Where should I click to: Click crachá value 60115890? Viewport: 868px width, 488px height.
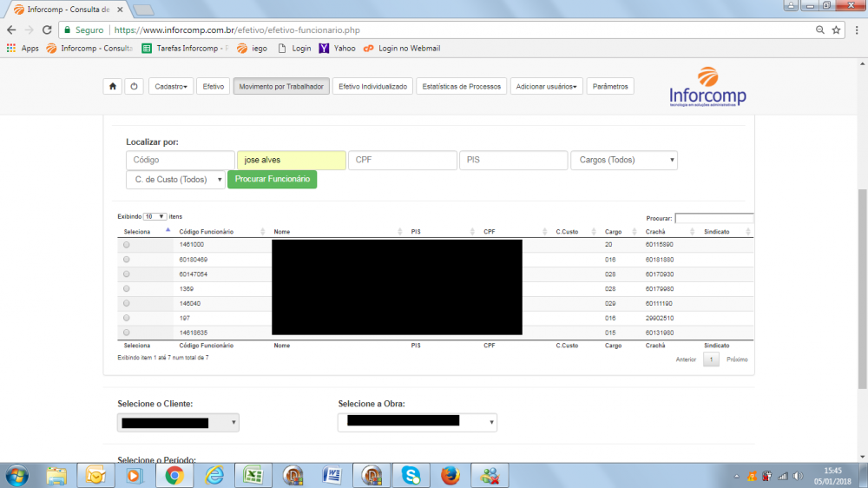click(x=660, y=244)
